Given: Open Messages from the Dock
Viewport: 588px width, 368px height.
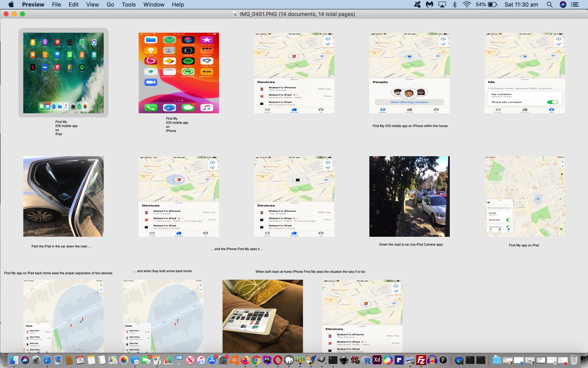Looking at the screenshot, I should pyautogui.click(x=135, y=360).
